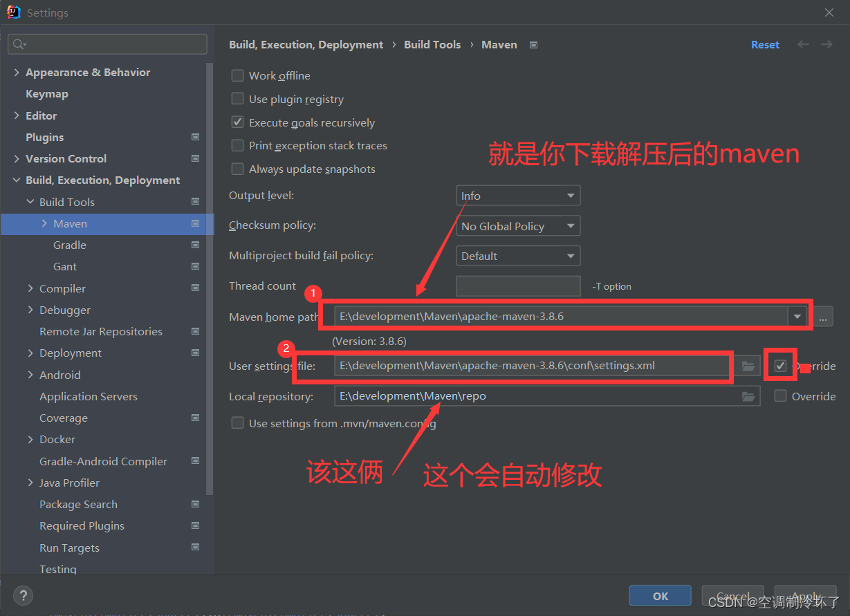Open the Output level dropdown
Screen dimensions: 850x616
pyautogui.click(x=518, y=196)
